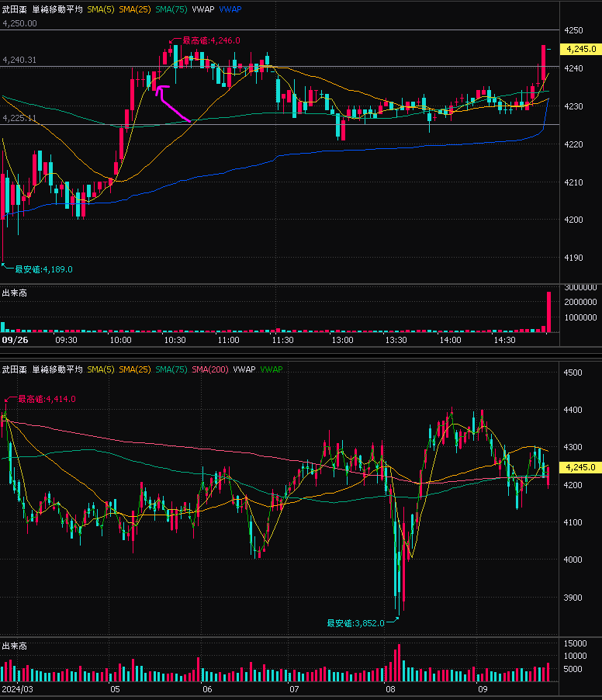Viewport: 602px width, 700px height.
Task: Click the tall closing volume bar on intraday chart
Action: (549, 312)
